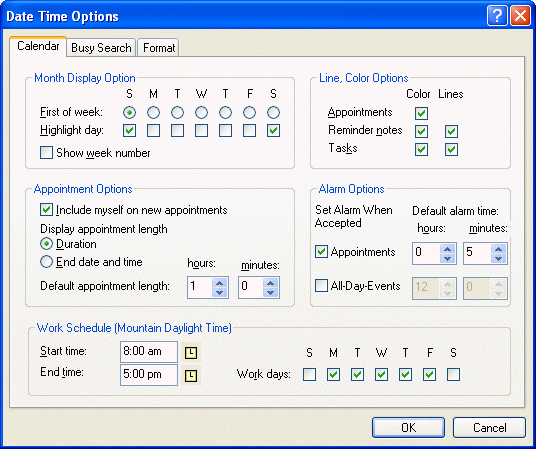Confirm with the OK button

tap(408, 427)
